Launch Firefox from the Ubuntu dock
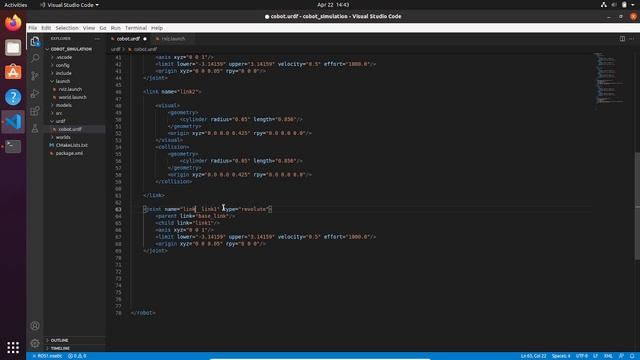The width and height of the screenshot is (640, 360). (x=13, y=23)
